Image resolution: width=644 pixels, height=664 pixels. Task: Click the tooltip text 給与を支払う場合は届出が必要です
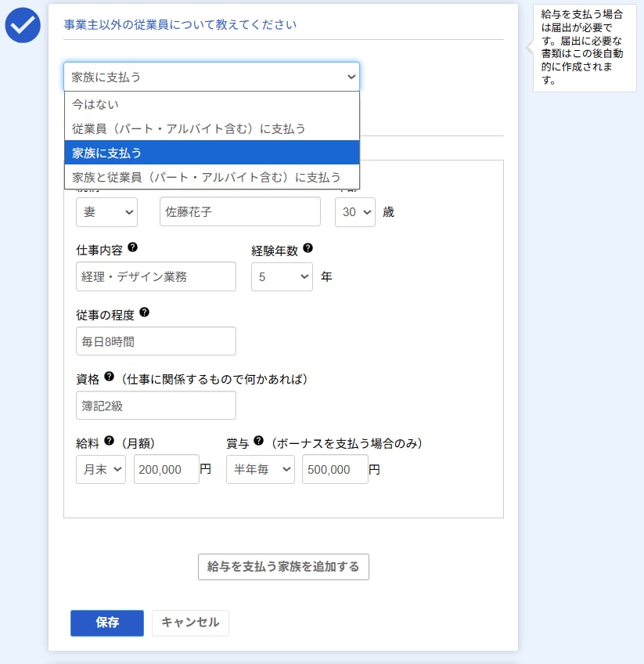582,47
